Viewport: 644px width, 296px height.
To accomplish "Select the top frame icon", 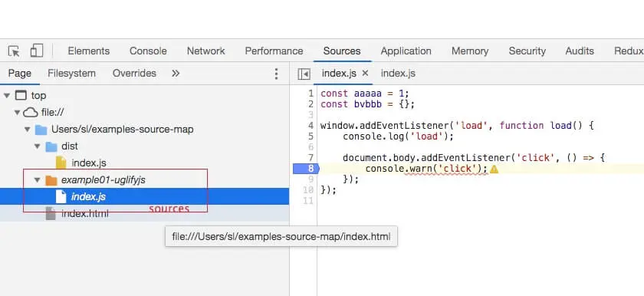I will [x=21, y=96].
